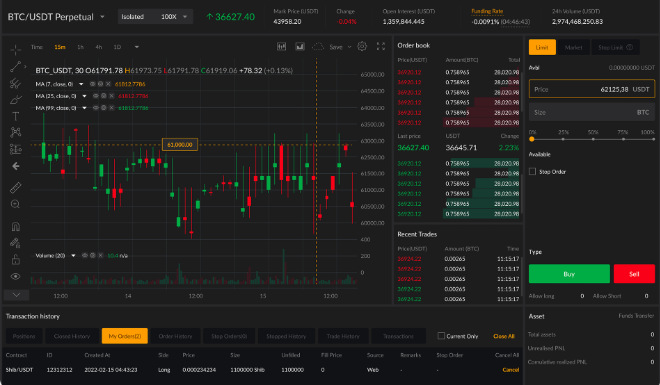Select the text annotation tool
This screenshot has width=660, height=385.
click(x=16, y=116)
